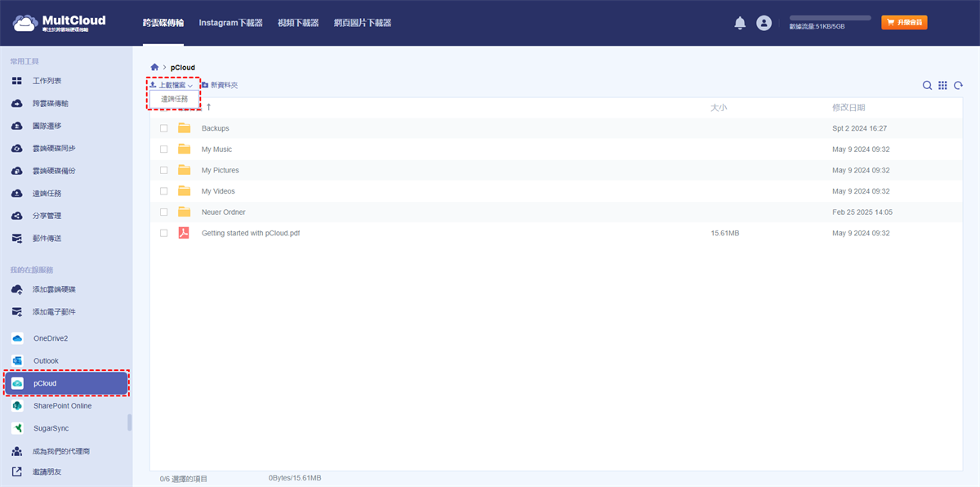Check the My Pictures folder checkbox
Viewport: 980px width, 487px height.
pos(164,170)
